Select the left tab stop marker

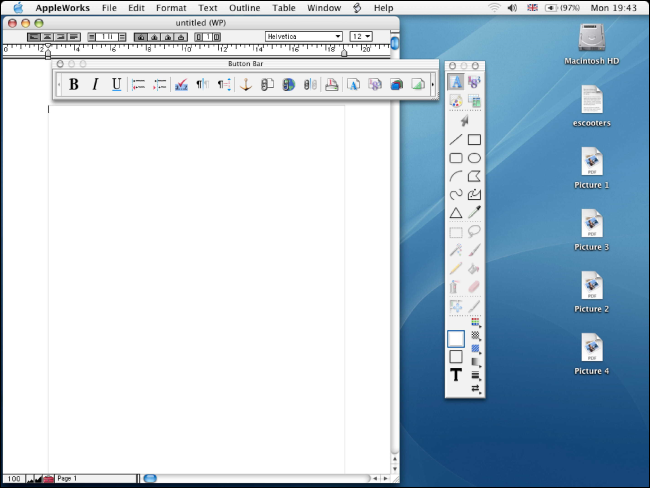point(141,37)
